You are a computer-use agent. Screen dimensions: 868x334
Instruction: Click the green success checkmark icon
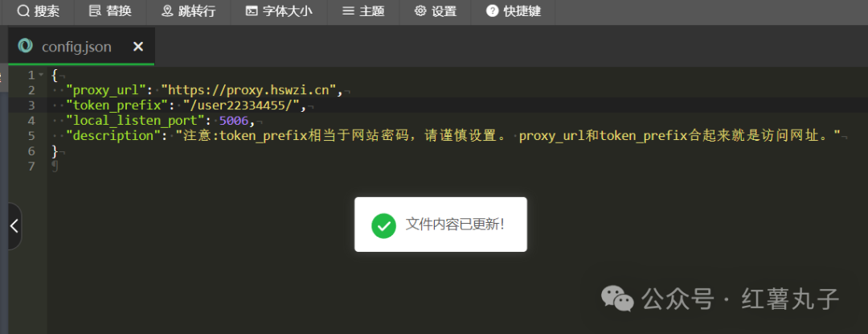point(383,225)
